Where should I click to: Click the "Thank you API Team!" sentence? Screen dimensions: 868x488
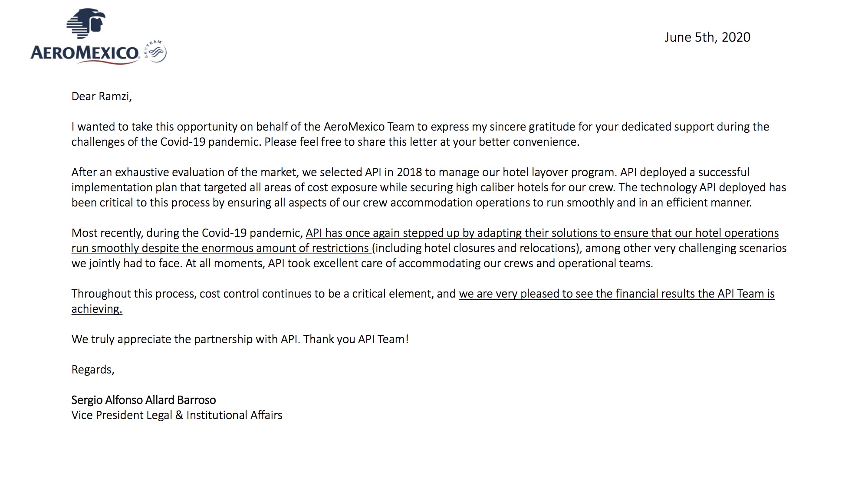(x=356, y=339)
